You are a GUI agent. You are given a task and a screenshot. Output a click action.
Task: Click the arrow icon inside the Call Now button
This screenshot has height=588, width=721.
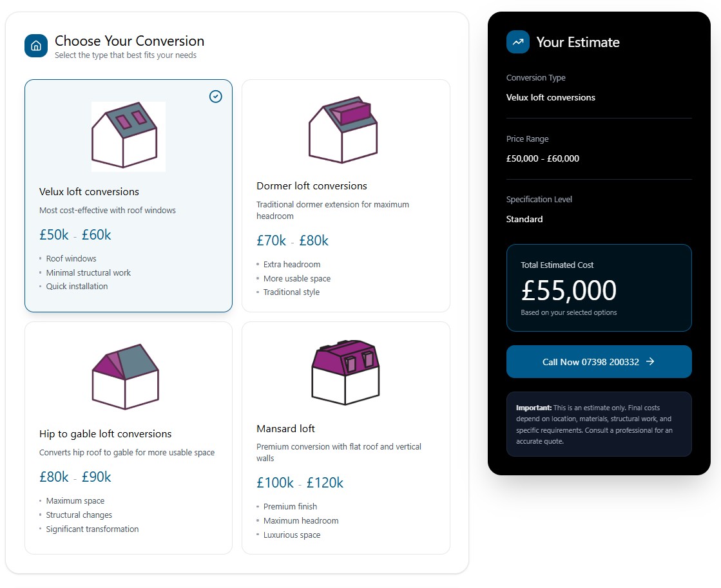(x=651, y=361)
